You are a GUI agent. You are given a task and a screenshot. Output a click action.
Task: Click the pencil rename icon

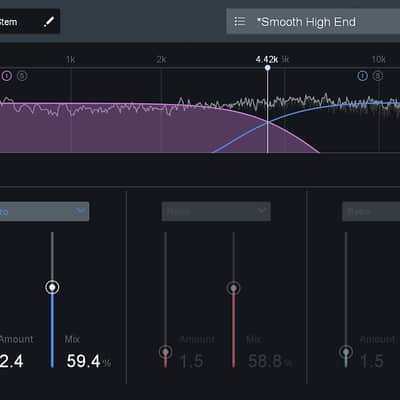[x=49, y=22]
